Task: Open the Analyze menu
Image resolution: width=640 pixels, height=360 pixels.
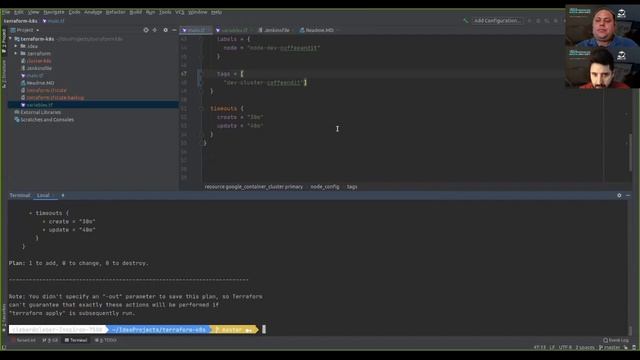Action: pos(93,12)
